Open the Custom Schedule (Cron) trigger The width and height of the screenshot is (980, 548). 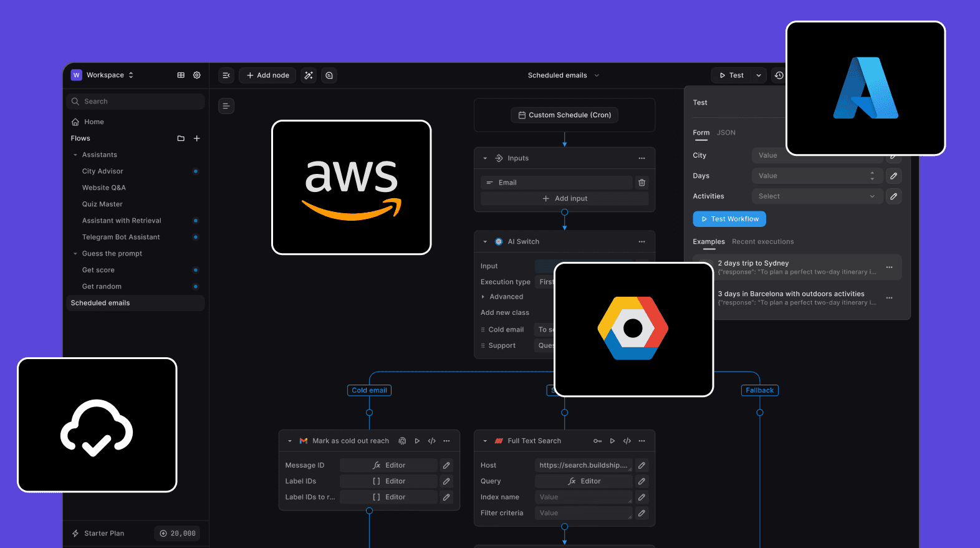(564, 115)
